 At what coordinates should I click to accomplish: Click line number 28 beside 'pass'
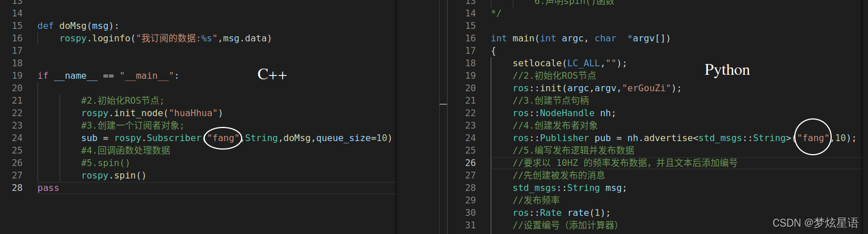tap(16, 188)
